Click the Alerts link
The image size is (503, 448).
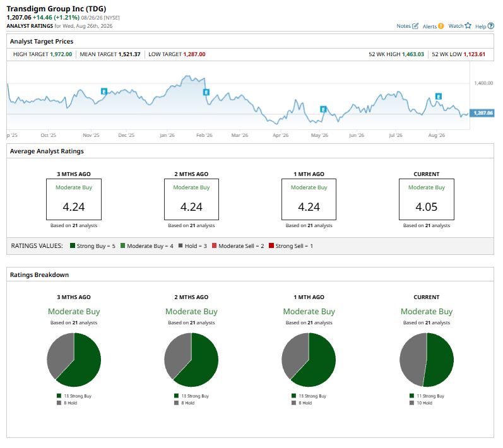pos(430,27)
